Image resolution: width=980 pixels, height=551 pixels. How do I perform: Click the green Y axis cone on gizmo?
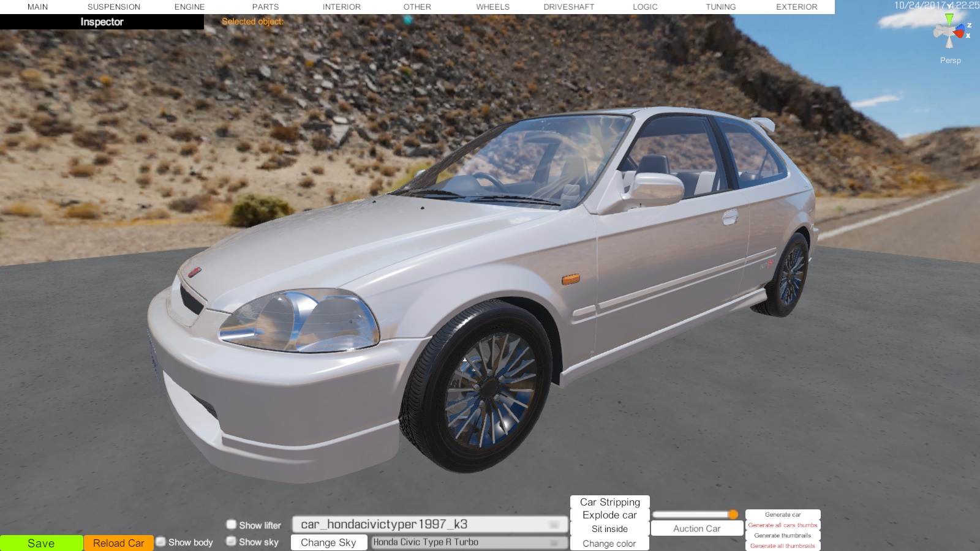point(949,18)
